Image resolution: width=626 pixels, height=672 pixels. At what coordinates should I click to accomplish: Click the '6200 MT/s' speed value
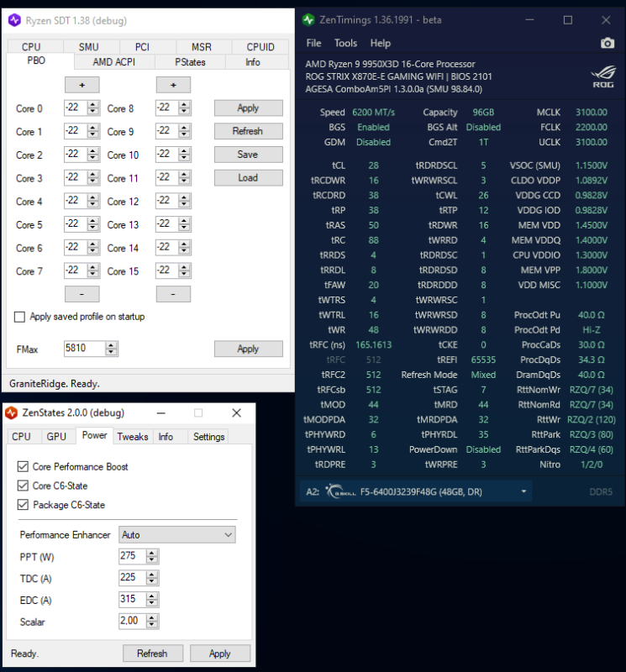click(373, 113)
